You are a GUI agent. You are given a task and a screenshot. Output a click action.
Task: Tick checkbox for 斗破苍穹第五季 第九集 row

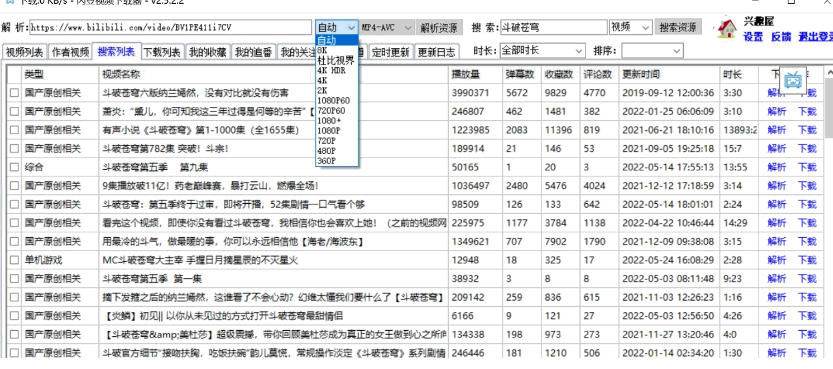coord(14,168)
